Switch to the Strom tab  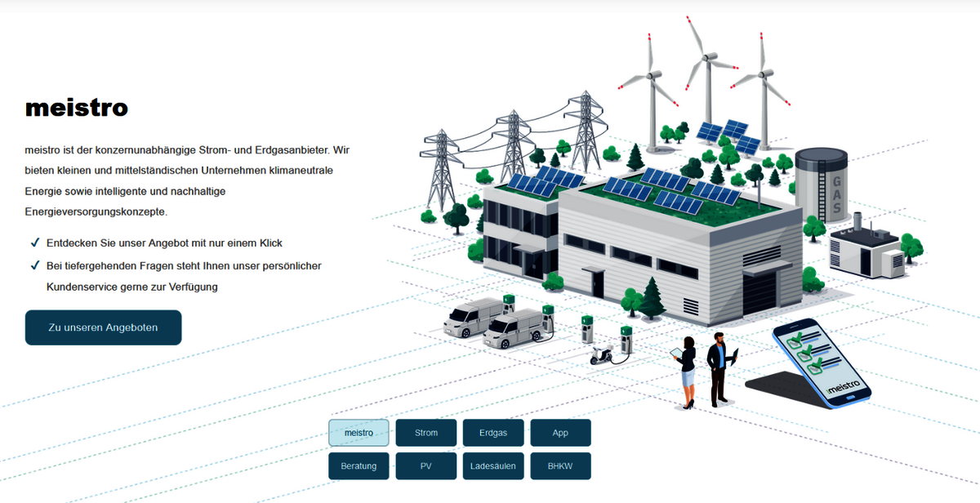click(x=426, y=433)
